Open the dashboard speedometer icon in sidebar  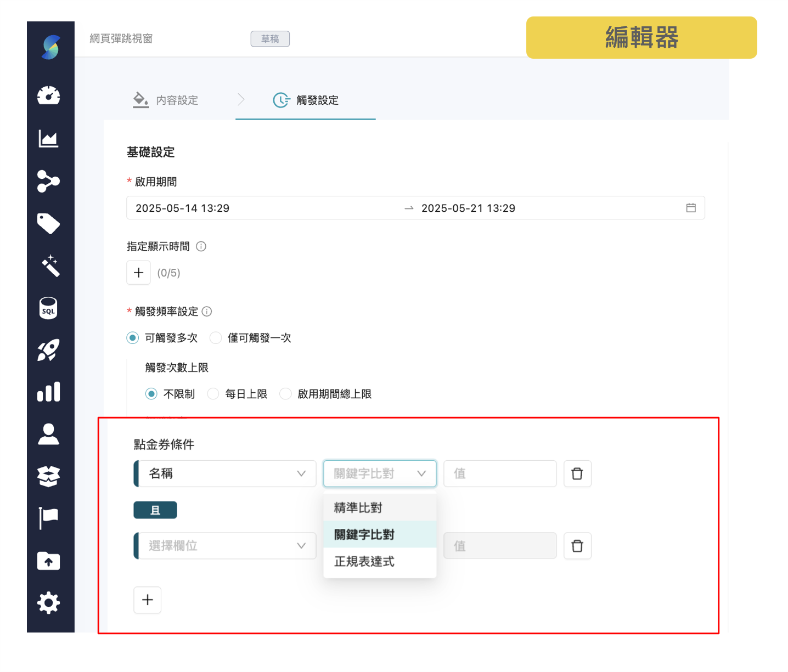[49, 95]
